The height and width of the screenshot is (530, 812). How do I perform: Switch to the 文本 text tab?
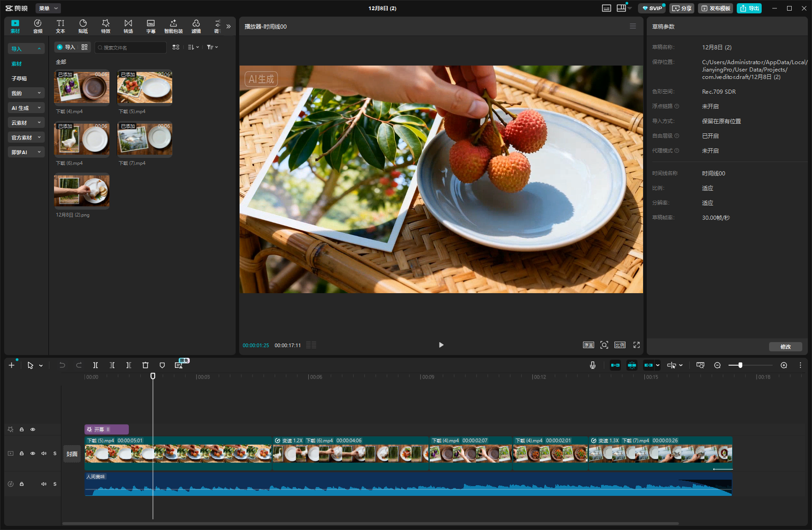pyautogui.click(x=60, y=26)
